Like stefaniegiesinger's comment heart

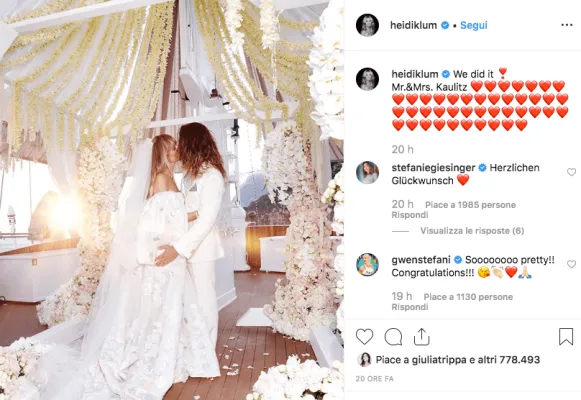click(571, 172)
